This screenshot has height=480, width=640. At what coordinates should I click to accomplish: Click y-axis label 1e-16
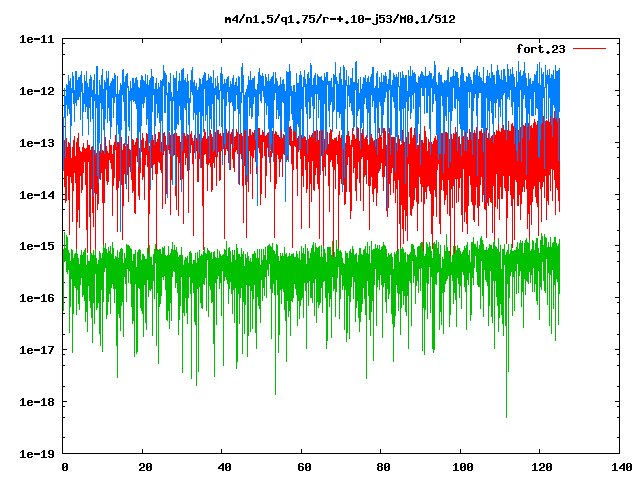click(37, 298)
